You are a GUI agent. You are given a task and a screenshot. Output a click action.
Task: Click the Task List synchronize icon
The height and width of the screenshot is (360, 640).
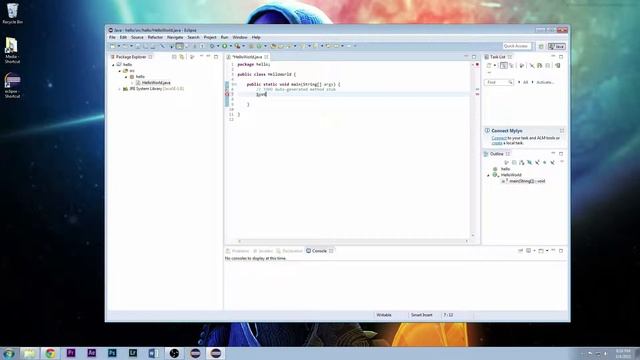(540, 65)
